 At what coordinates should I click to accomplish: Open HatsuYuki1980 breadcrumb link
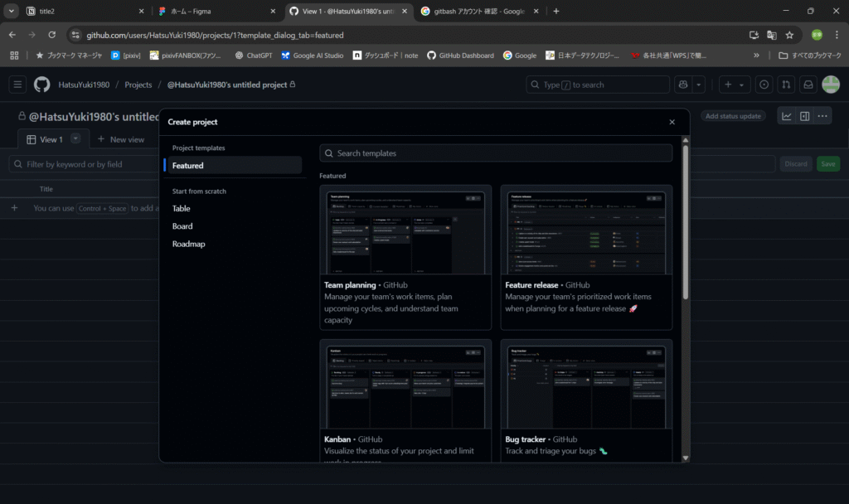(84, 85)
